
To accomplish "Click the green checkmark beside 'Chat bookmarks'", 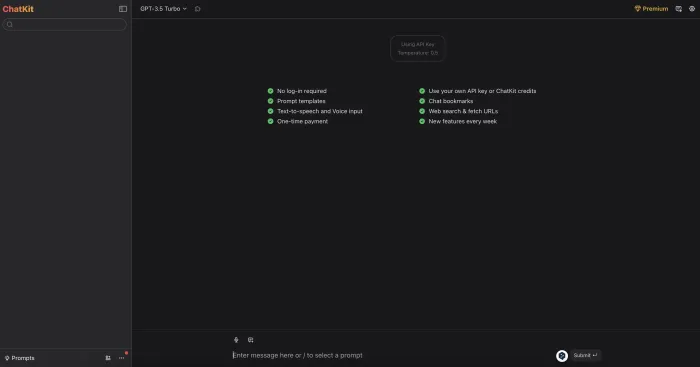I will [422, 101].
